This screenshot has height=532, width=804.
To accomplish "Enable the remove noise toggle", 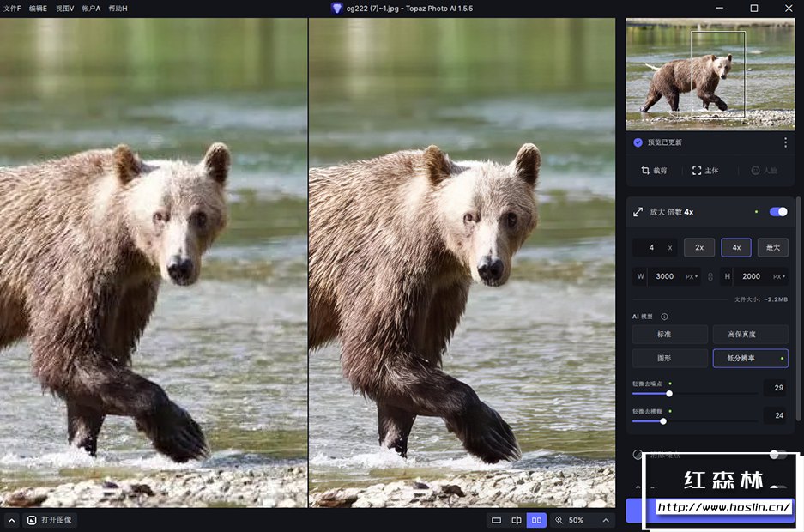I will (777, 455).
